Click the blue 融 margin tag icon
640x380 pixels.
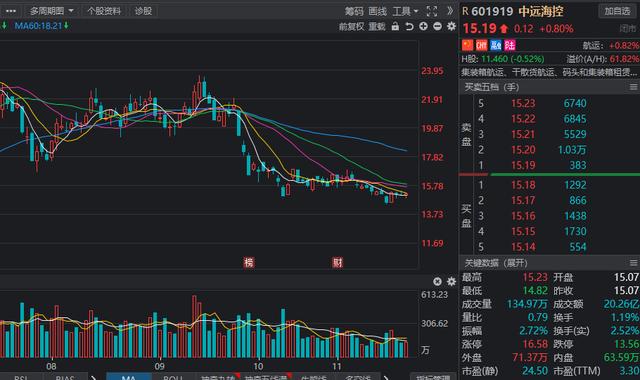coord(496,45)
